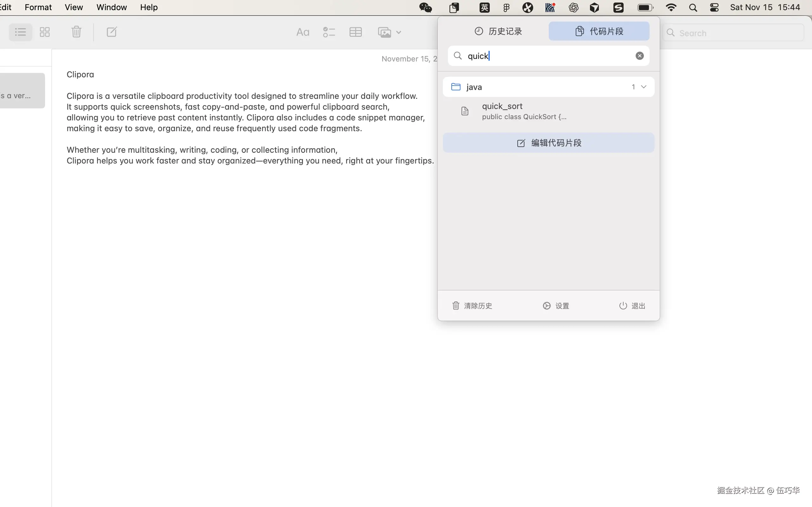Create a new note with compose icon
Image resolution: width=812 pixels, height=507 pixels.
click(111, 32)
